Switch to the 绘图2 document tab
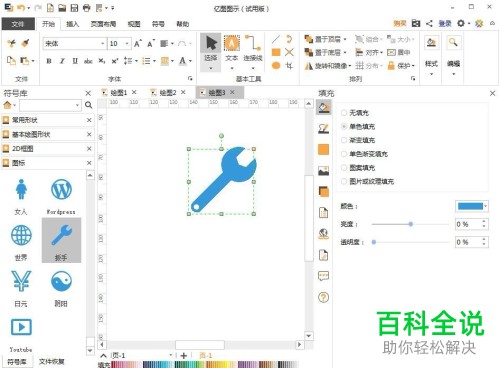Image resolution: width=500 pixels, height=368 pixels. pos(168,93)
